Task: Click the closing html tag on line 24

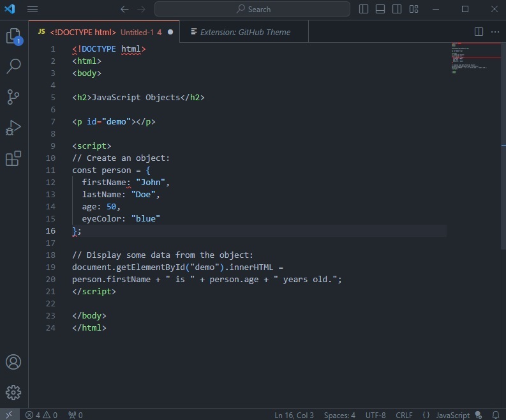Action: (89, 328)
